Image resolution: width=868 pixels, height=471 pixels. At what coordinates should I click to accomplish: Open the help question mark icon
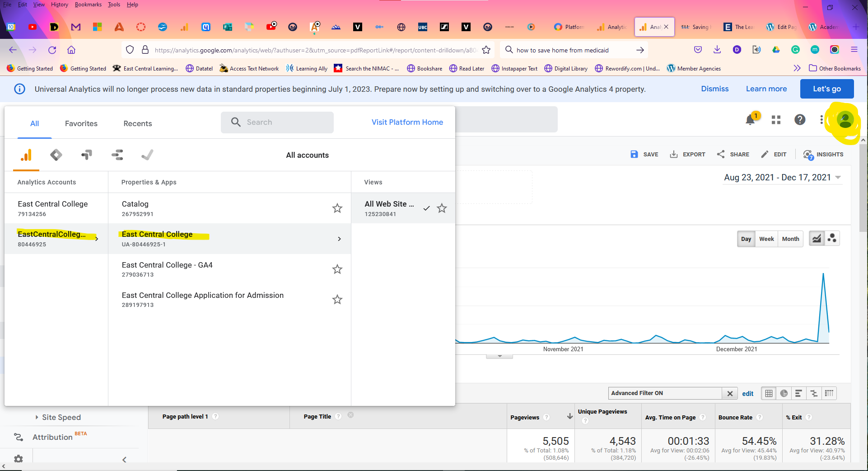tap(800, 119)
